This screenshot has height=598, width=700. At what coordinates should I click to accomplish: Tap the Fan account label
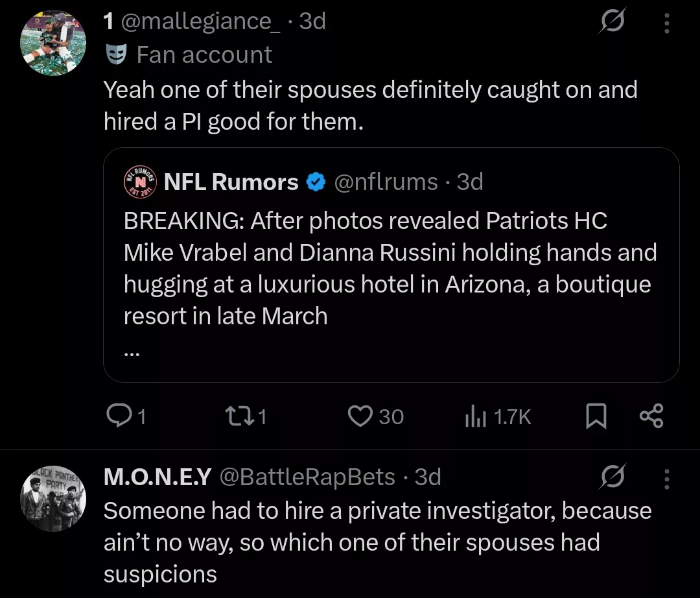(204, 54)
